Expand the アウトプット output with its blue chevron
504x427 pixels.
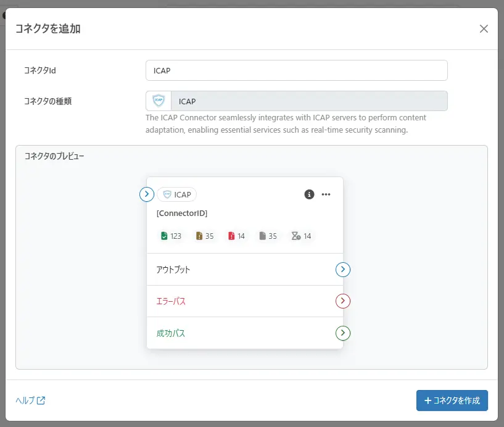(x=343, y=270)
